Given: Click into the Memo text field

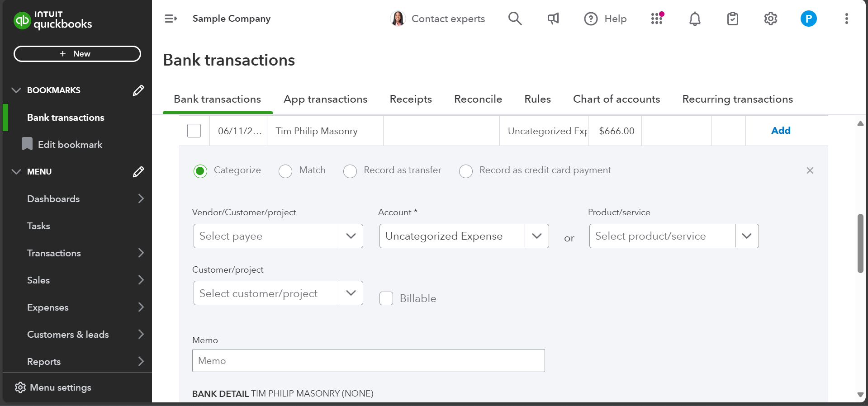Looking at the screenshot, I should [x=368, y=360].
